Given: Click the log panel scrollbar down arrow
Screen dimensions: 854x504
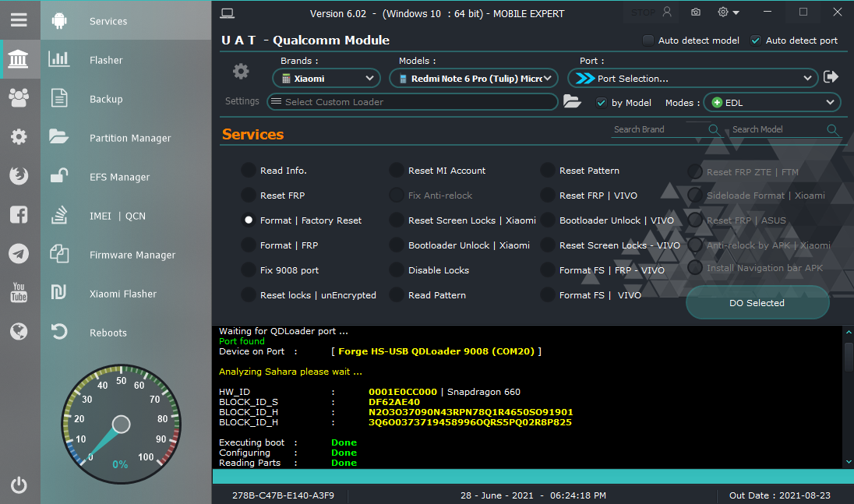Looking at the screenshot, I should point(849,462).
